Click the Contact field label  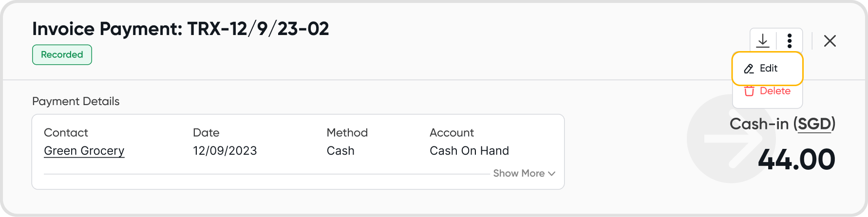click(66, 133)
